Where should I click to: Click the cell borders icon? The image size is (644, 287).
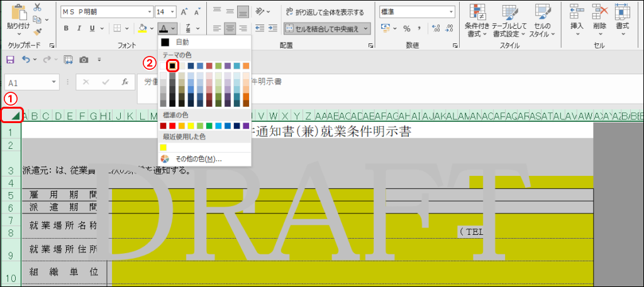coord(117,28)
